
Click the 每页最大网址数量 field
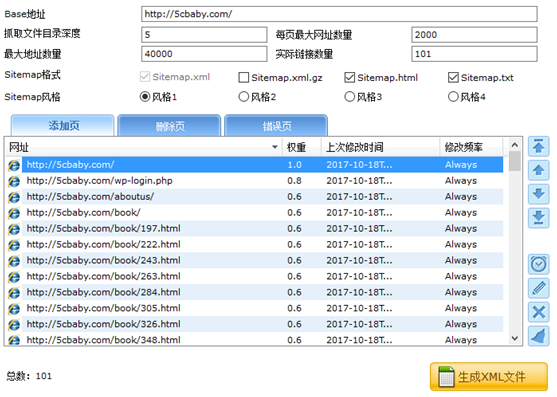click(474, 34)
